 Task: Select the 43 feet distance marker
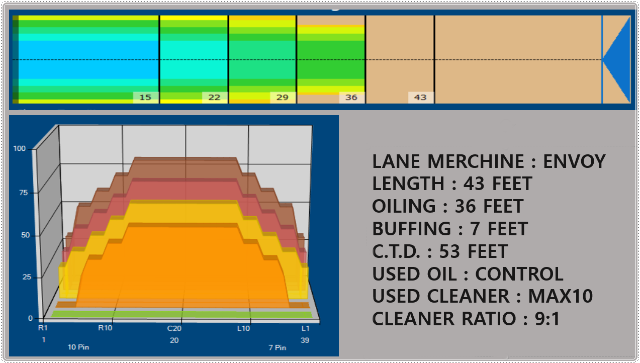tap(420, 97)
